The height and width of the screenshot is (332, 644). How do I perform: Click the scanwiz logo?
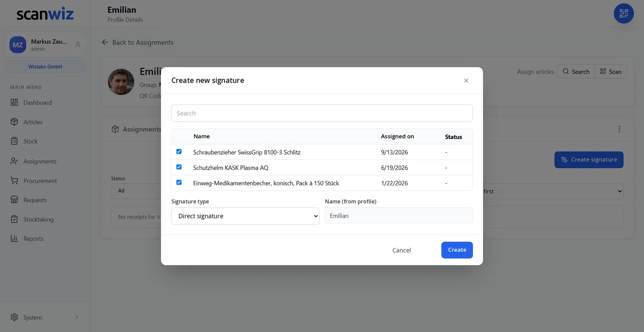(x=45, y=14)
